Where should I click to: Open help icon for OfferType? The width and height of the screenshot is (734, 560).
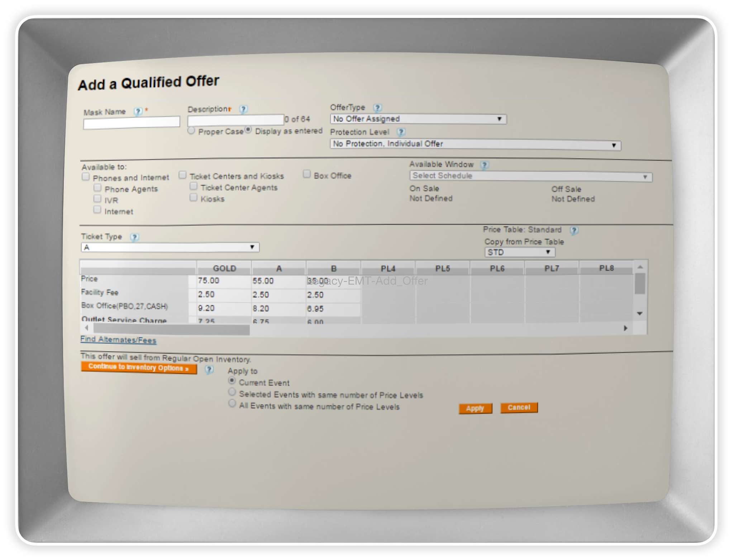pos(377,108)
